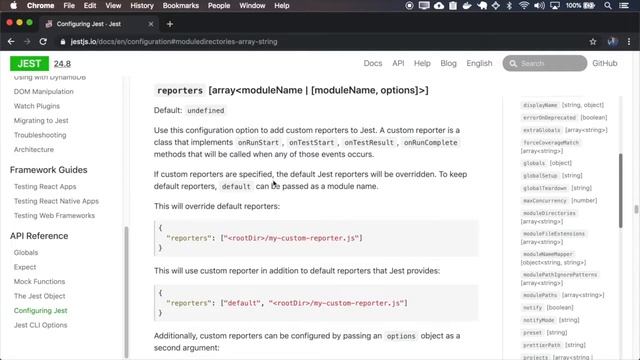Viewport: 640px width, 360px height.
Task: Click the Docker whale menu bar icon
Action: tap(467, 6)
